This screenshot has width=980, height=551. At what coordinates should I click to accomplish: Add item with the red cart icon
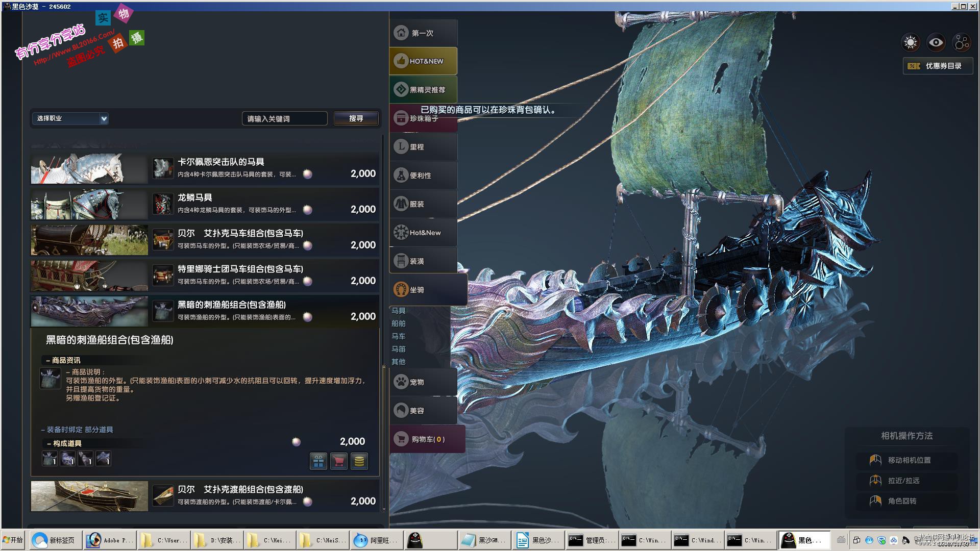click(339, 461)
